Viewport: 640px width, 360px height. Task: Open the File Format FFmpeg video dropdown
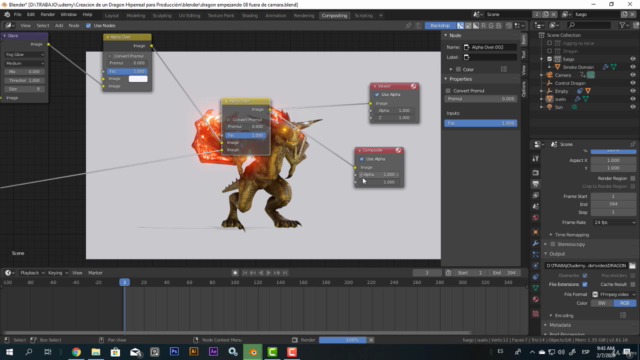tap(613, 294)
